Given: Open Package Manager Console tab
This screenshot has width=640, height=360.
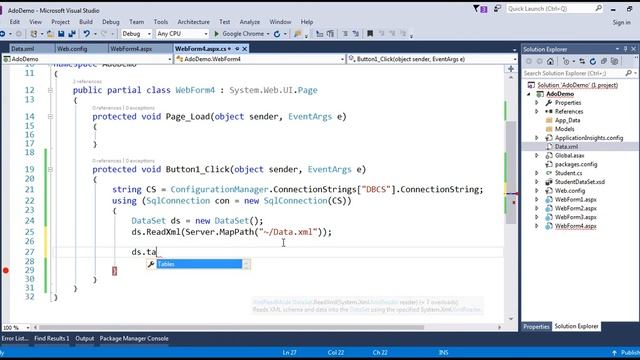Looking at the screenshot, I should click(134, 338).
